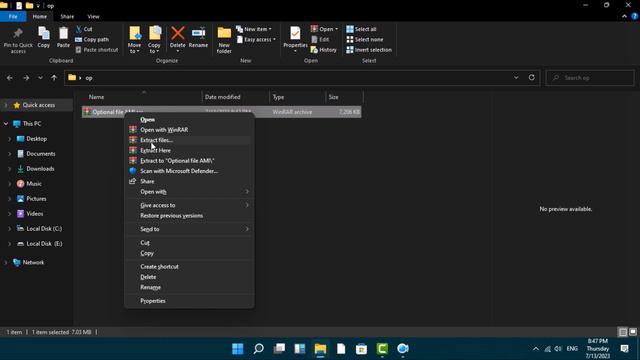Image resolution: width=640 pixels, height=360 pixels.
Task: Open the Easy access dropdown
Action: 256,40
